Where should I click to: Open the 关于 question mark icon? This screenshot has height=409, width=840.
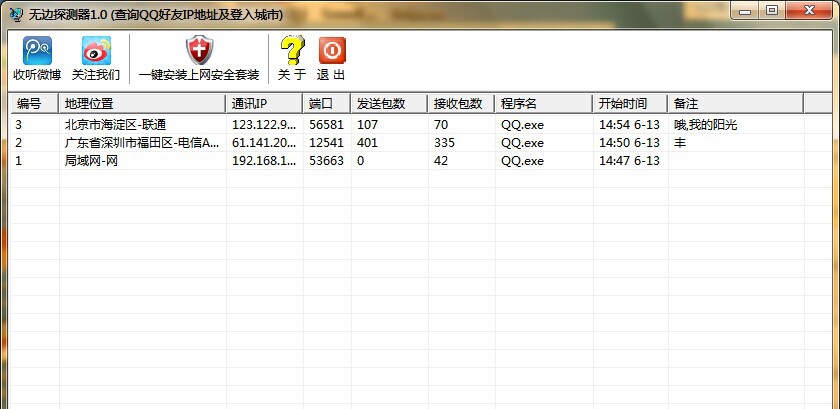[x=292, y=51]
